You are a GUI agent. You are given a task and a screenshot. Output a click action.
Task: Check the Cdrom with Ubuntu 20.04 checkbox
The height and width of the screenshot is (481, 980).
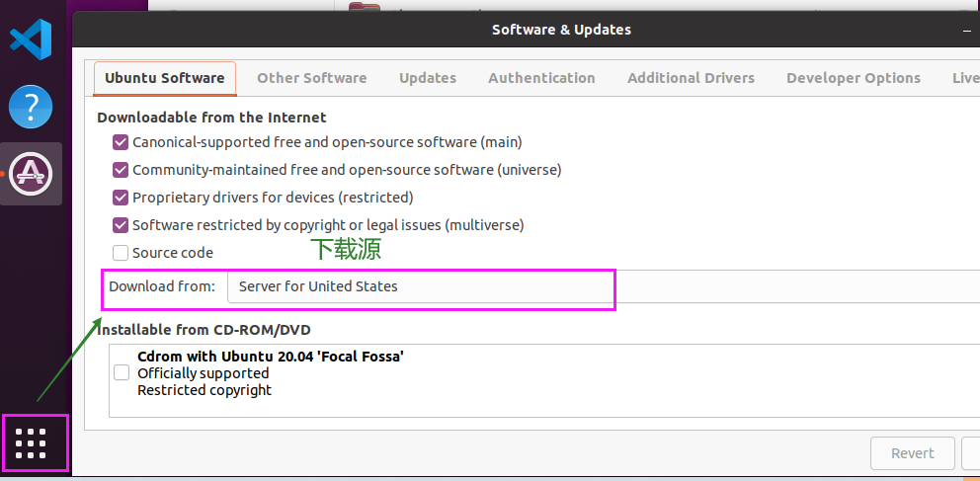122,373
